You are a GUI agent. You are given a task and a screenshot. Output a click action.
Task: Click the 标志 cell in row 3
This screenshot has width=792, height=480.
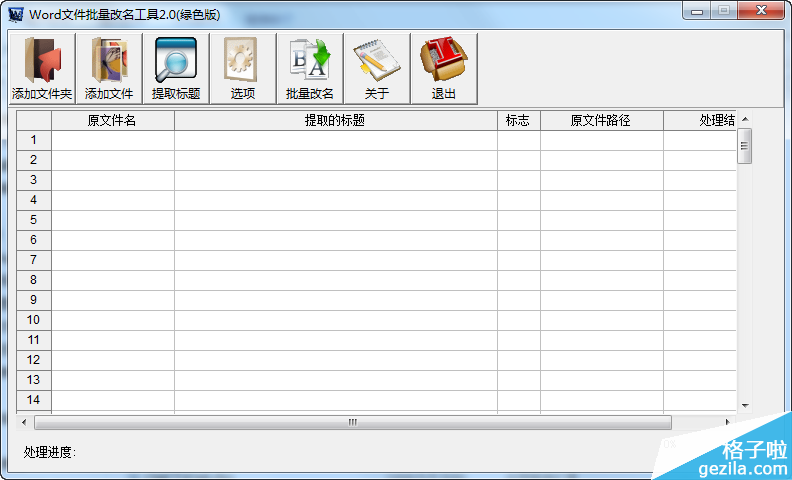(x=519, y=180)
